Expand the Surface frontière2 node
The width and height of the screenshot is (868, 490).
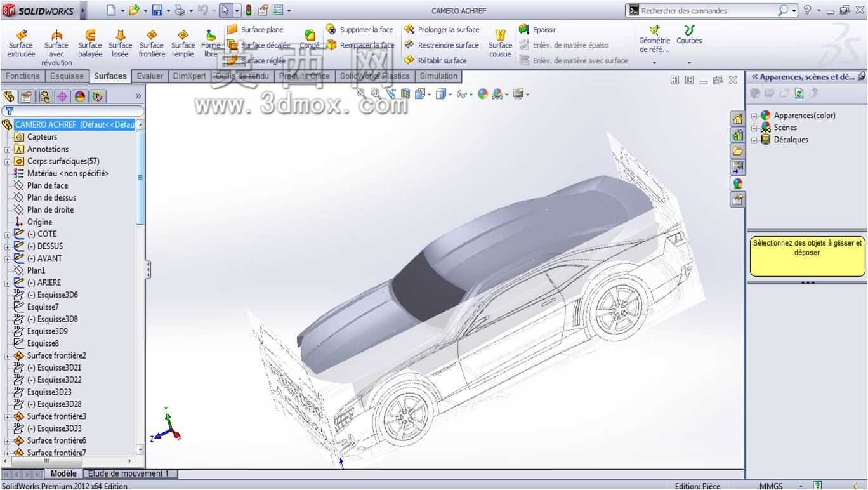click(x=7, y=356)
